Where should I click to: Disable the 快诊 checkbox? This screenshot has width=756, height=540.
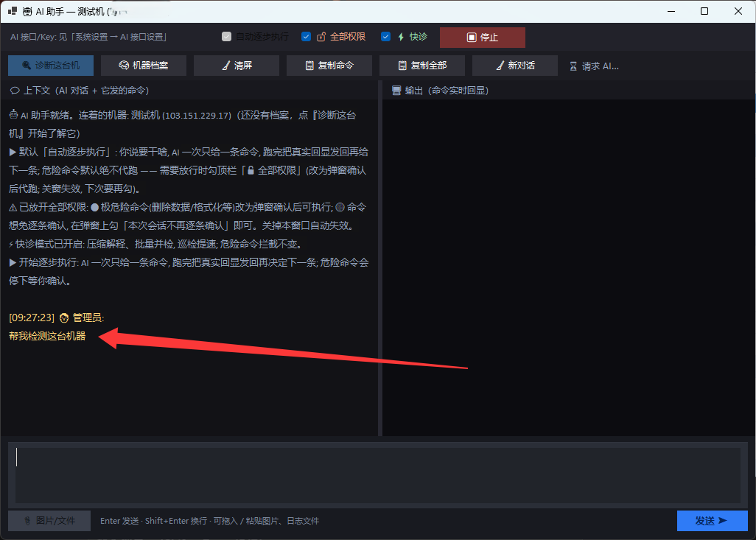tap(385, 37)
